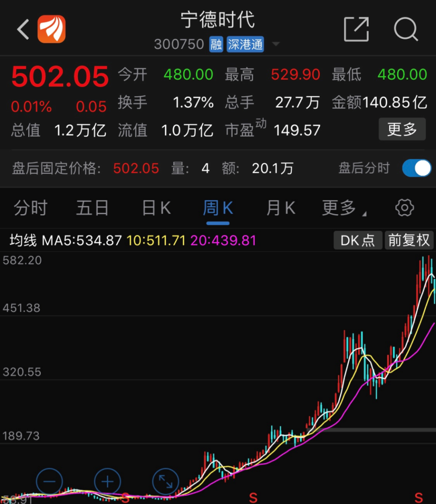Switch to 月K tab
The width and height of the screenshot is (436, 504).
tap(280, 208)
